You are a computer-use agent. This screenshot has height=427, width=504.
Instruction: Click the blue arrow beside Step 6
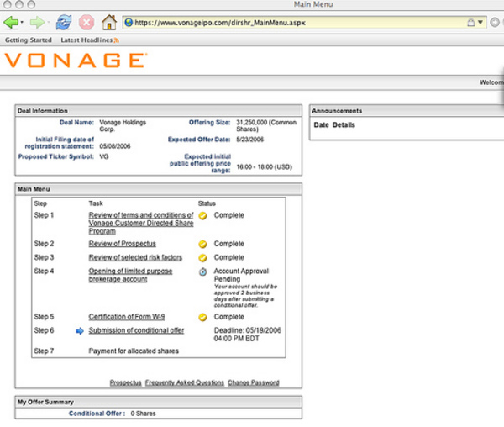(x=80, y=331)
